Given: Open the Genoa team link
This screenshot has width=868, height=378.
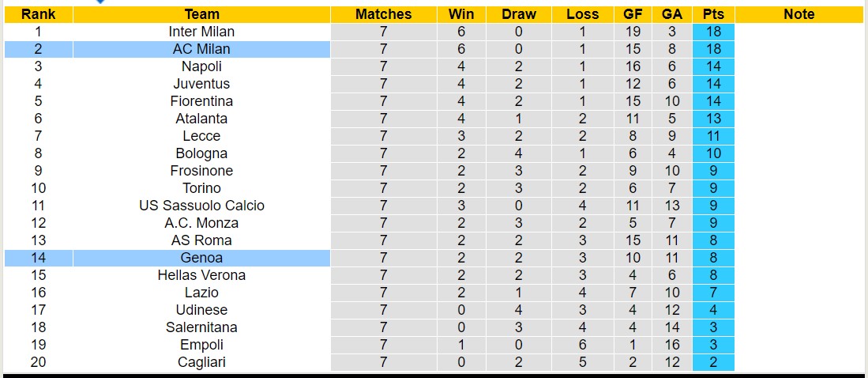Looking at the screenshot, I should pos(201,258).
